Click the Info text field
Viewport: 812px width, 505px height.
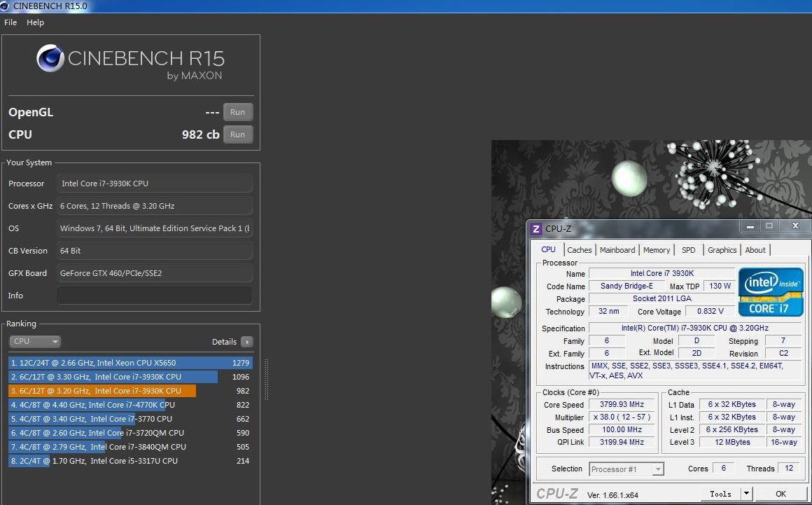[154, 296]
